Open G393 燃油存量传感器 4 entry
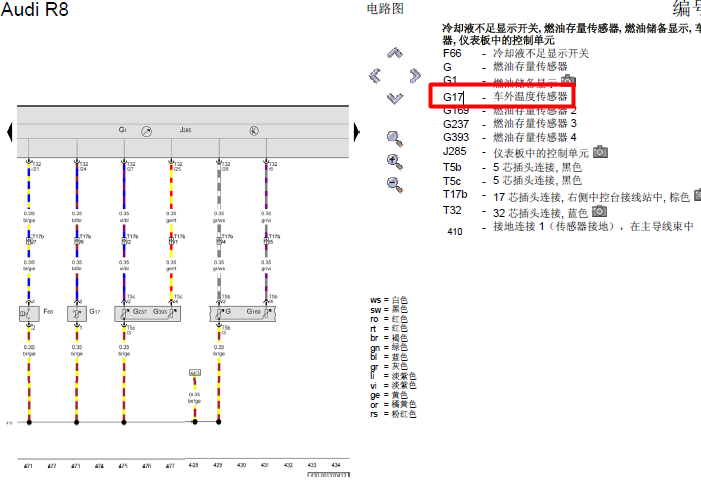 pos(510,137)
